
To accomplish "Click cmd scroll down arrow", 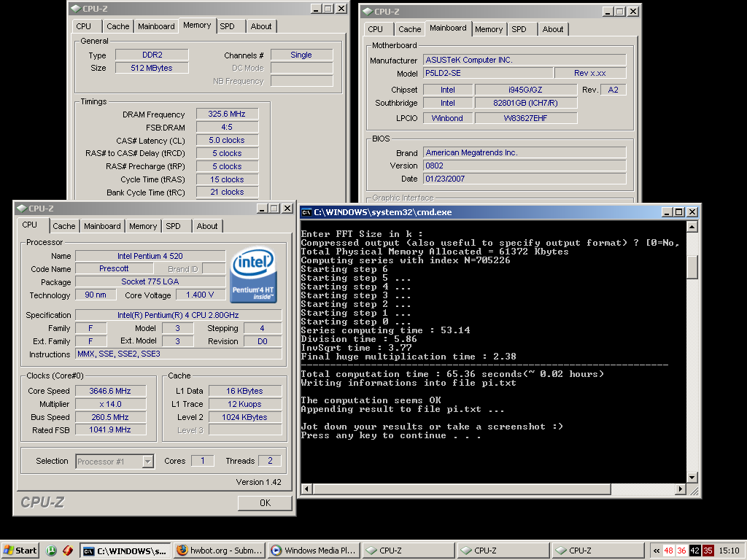I will (x=692, y=477).
